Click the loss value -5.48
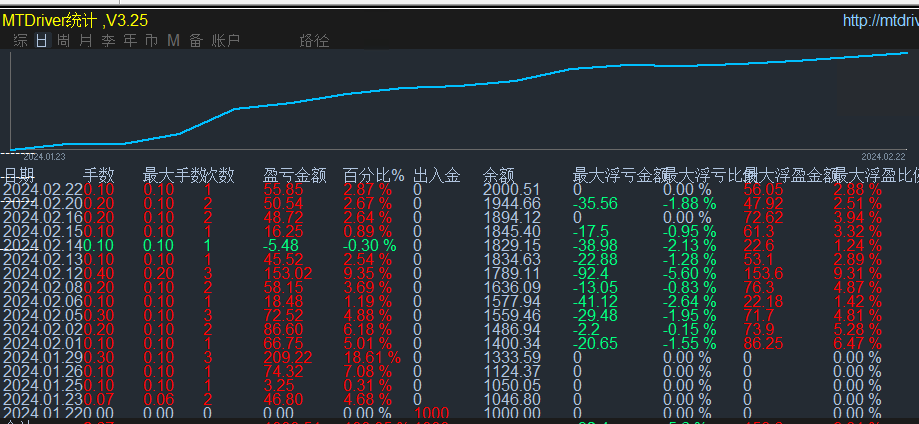Image resolution: width=919 pixels, height=424 pixels. point(281,245)
